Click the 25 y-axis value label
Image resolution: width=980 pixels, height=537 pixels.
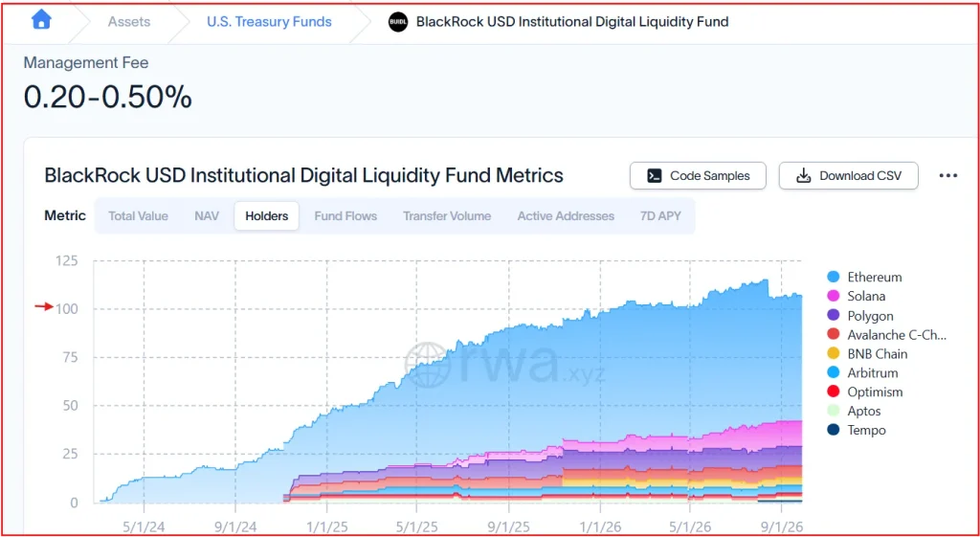[70, 454]
